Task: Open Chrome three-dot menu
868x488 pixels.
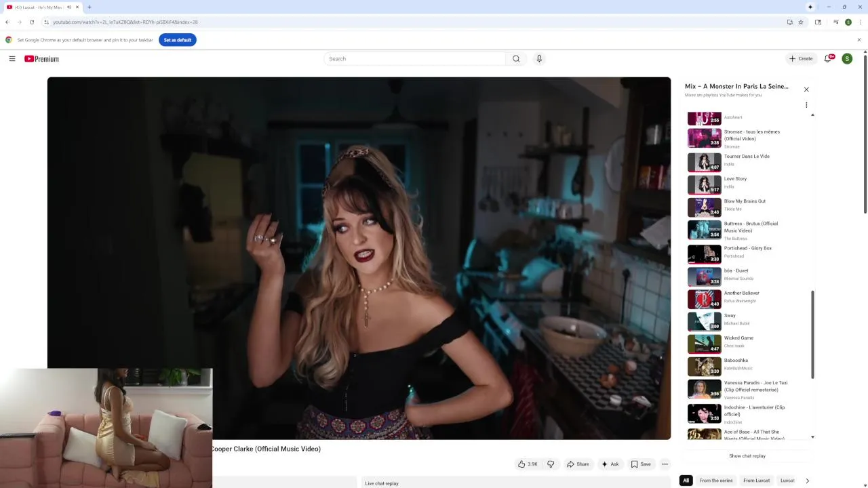Action: point(860,22)
